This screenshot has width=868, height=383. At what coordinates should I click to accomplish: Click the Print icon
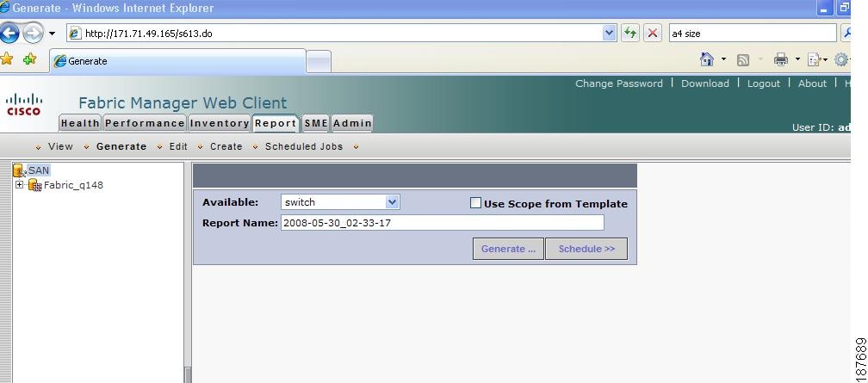pos(781,59)
